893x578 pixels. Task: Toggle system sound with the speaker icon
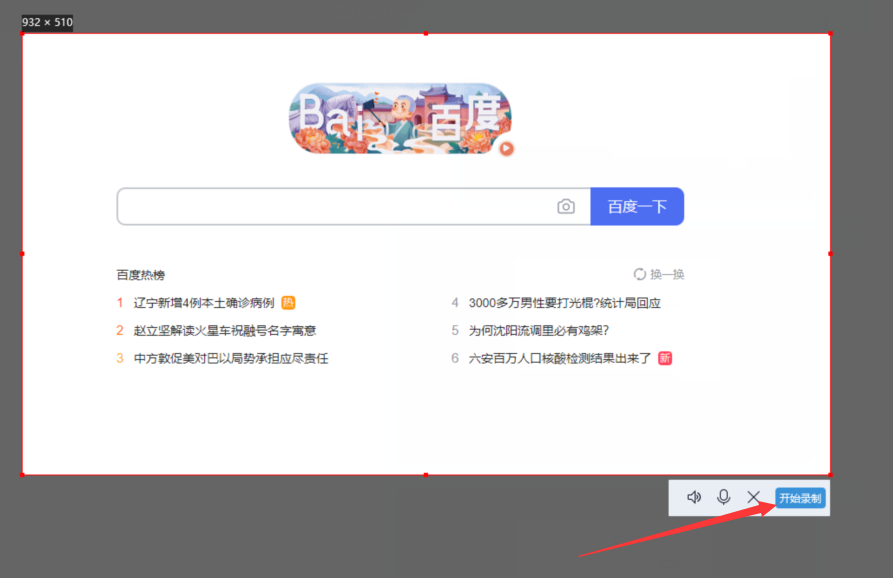point(694,497)
